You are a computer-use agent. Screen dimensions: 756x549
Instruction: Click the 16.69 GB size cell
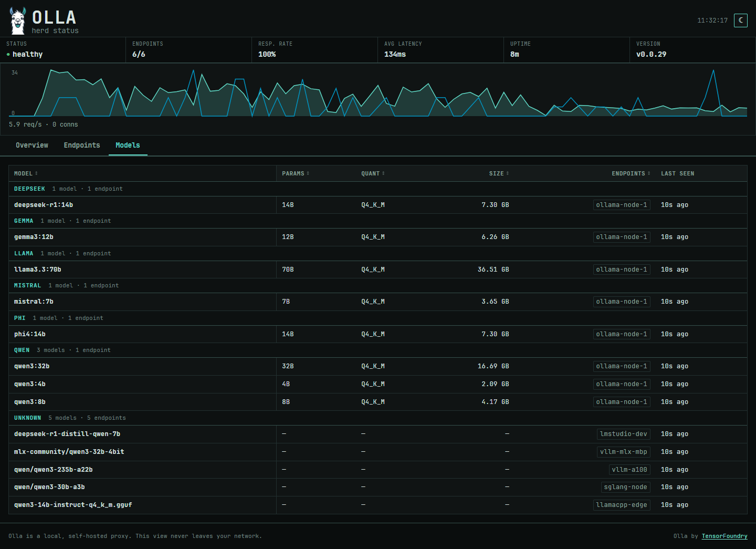coord(493,366)
